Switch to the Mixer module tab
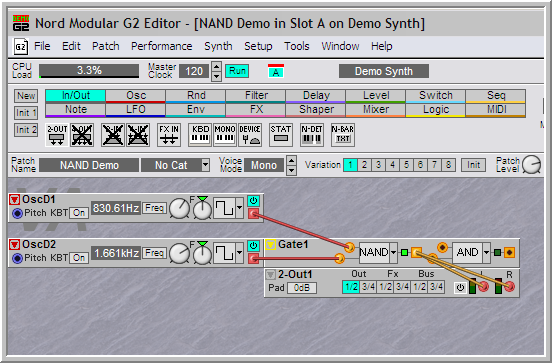 pyautogui.click(x=376, y=110)
